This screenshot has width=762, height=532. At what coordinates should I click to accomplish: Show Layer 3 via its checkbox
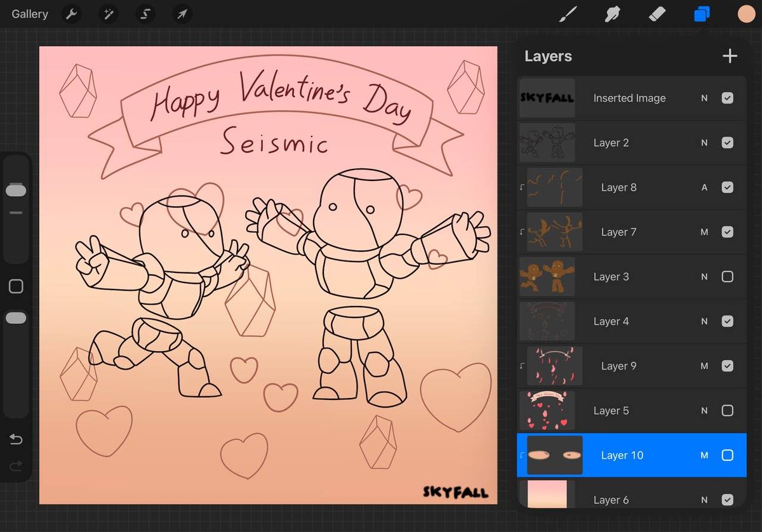728,277
